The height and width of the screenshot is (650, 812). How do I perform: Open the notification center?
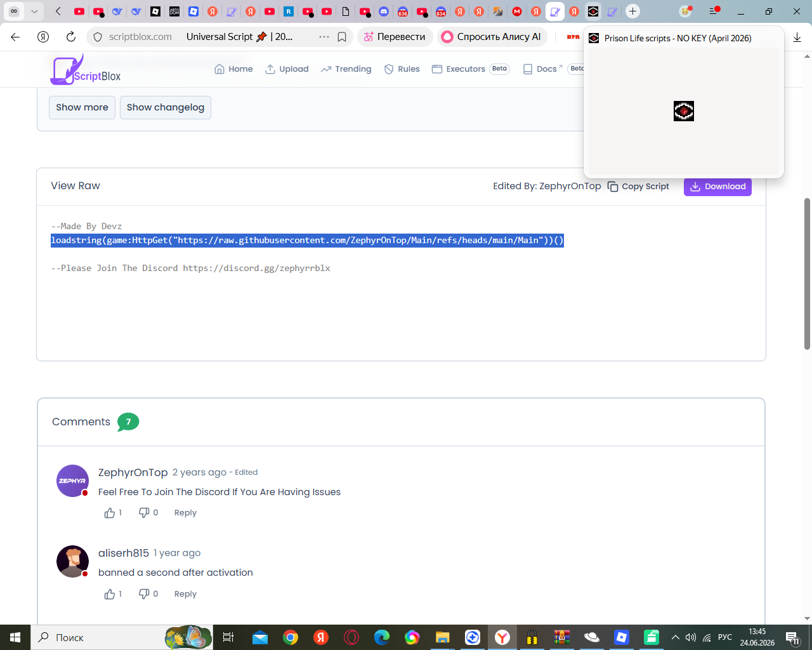(x=793, y=637)
